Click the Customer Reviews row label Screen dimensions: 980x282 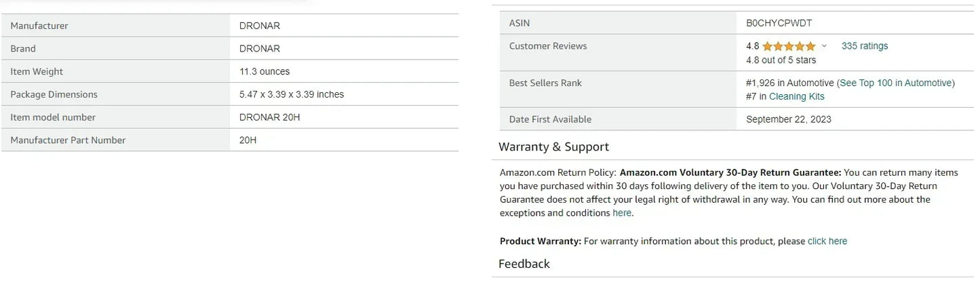coord(547,46)
